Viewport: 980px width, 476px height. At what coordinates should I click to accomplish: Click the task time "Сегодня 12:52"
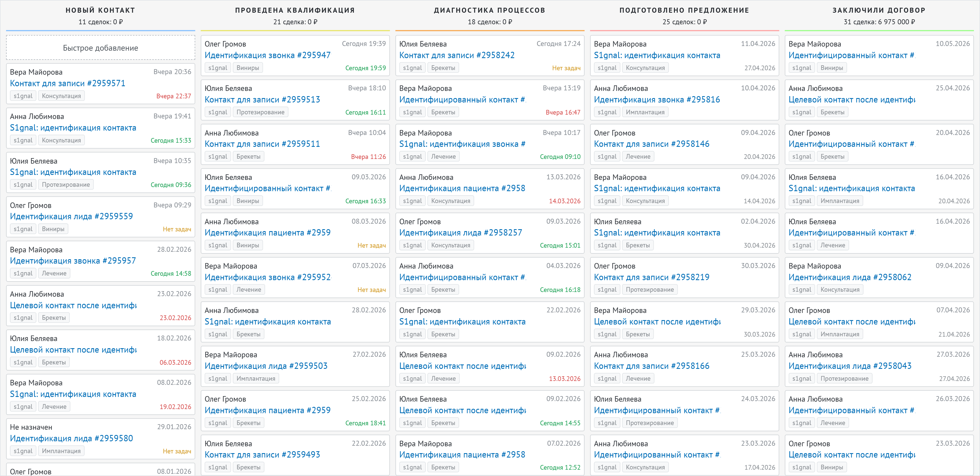tap(560, 468)
